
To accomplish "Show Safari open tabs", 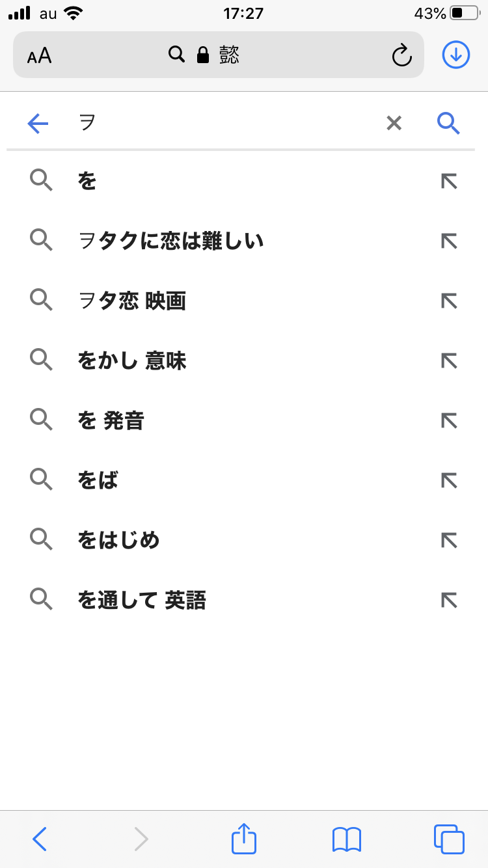I will click(x=448, y=839).
